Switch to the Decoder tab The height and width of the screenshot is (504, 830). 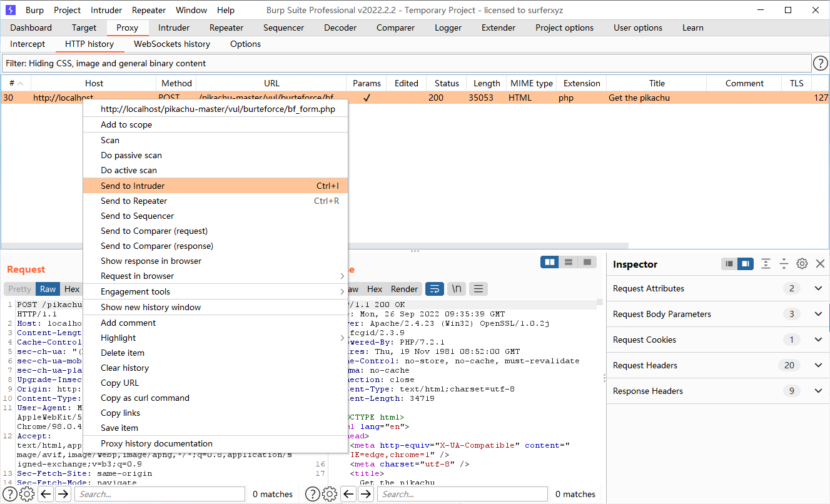[340, 28]
